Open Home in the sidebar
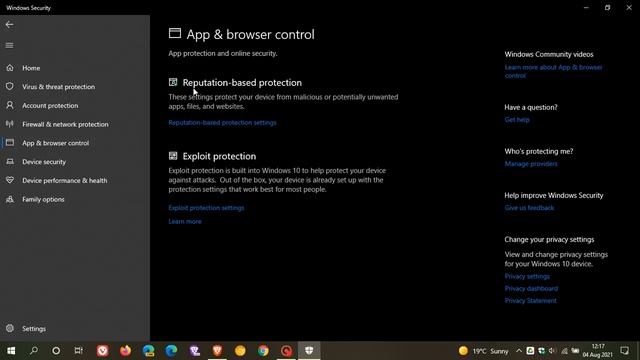 pos(31,68)
